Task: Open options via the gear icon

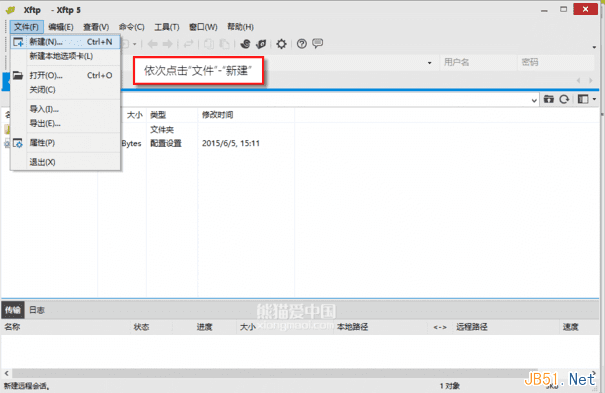Action: coord(281,44)
